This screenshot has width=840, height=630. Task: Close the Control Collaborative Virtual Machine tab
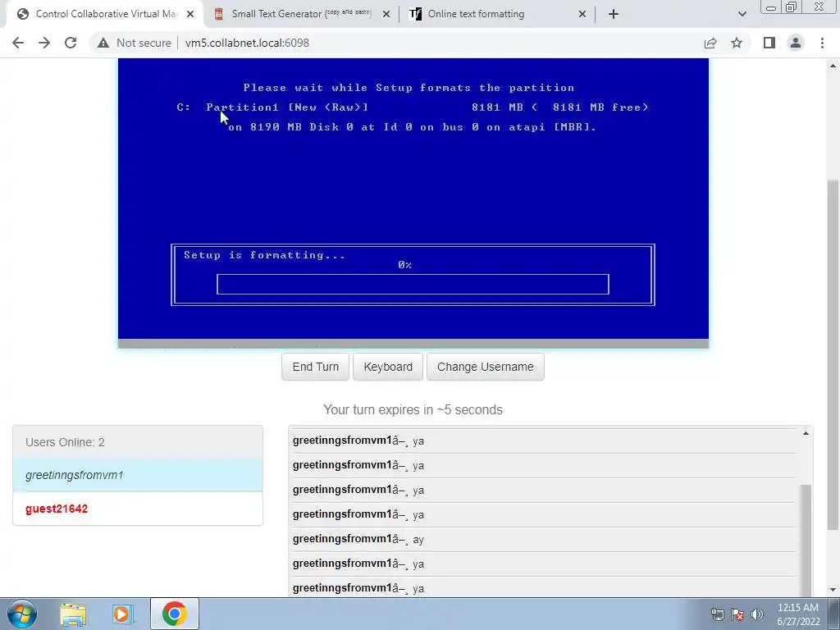pyautogui.click(x=190, y=15)
